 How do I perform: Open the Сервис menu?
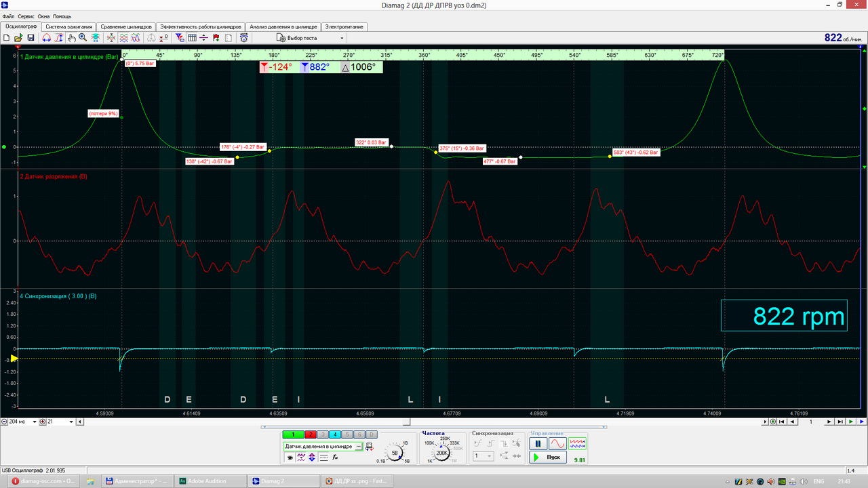[26, 16]
